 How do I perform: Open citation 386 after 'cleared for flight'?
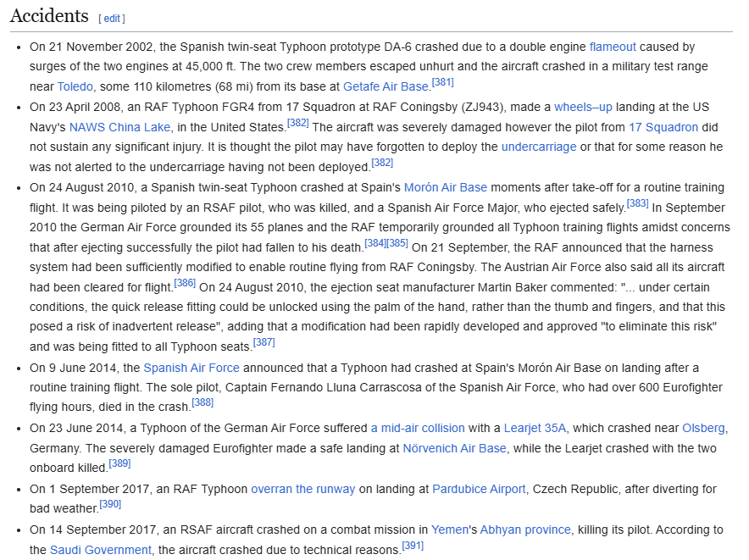(x=185, y=283)
